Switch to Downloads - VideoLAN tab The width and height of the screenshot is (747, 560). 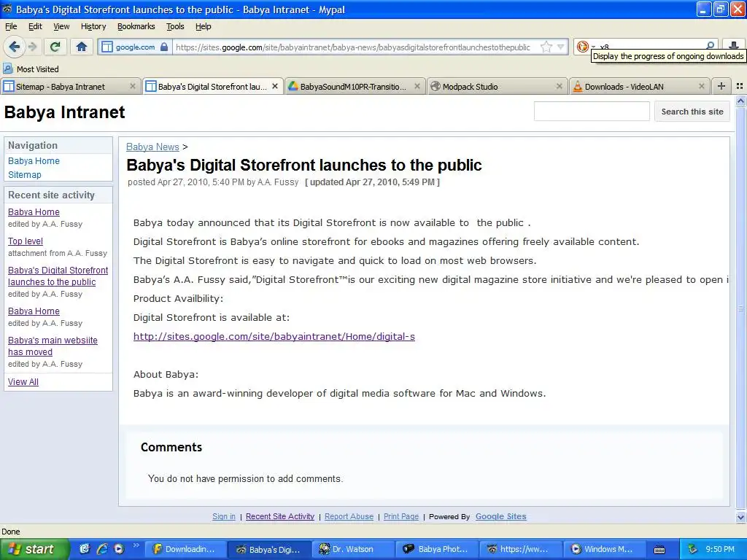pyautogui.click(x=639, y=86)
